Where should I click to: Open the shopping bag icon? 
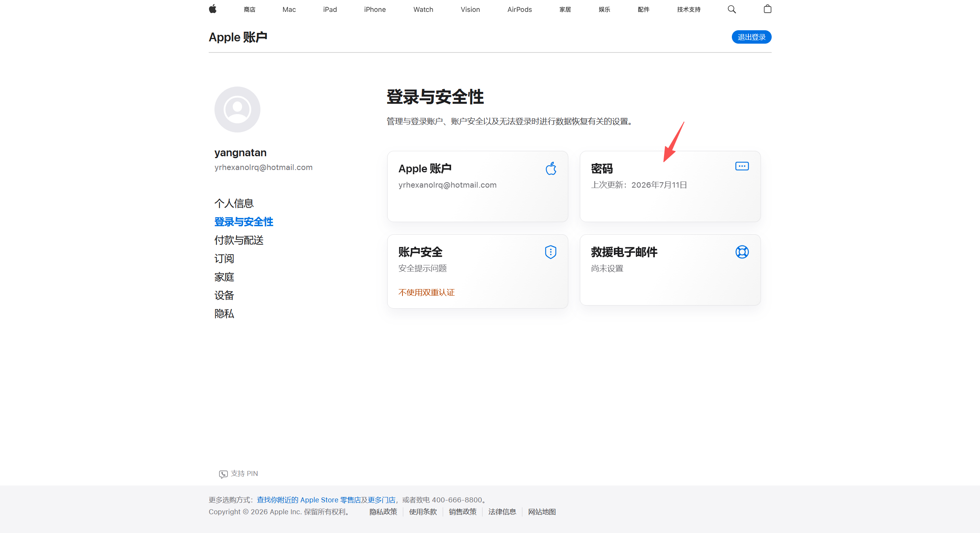767,9
